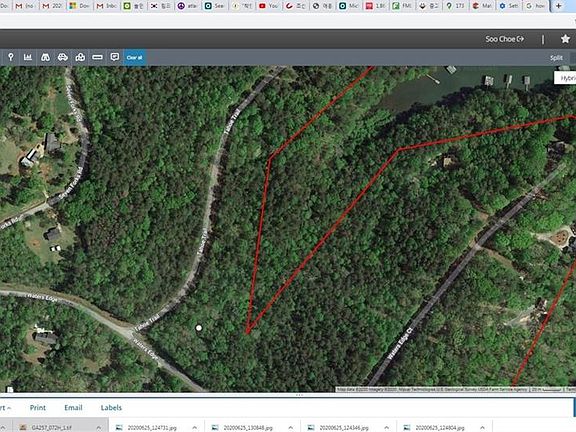Open the comment annotation tool

115,57
